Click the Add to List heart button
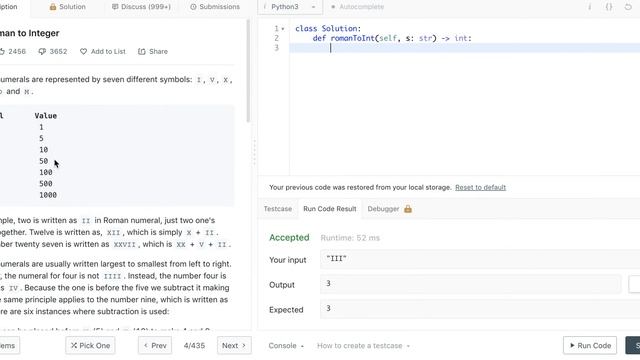The width and height of the screenshot is (640, 360). pos(103,51)
